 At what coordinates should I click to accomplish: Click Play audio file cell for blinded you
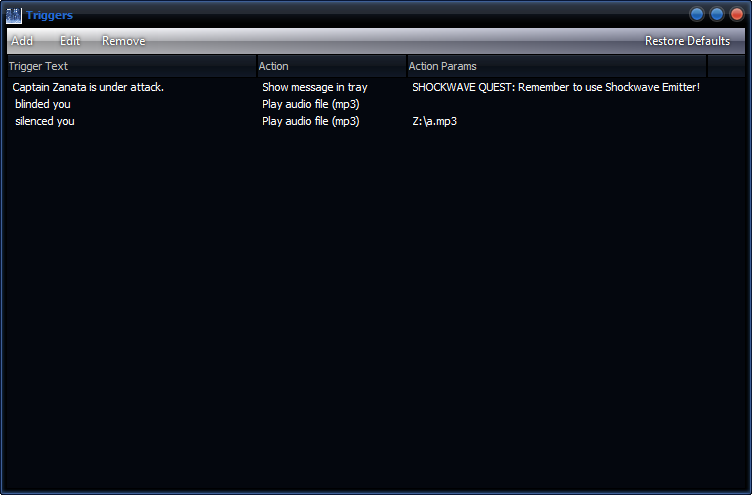pos(311,104)
